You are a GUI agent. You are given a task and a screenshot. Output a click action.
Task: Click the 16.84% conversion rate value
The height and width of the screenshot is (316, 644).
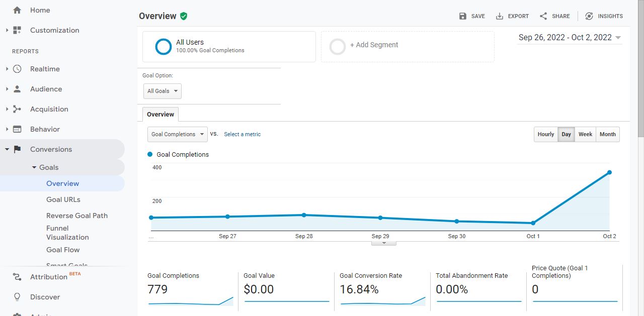359,289
